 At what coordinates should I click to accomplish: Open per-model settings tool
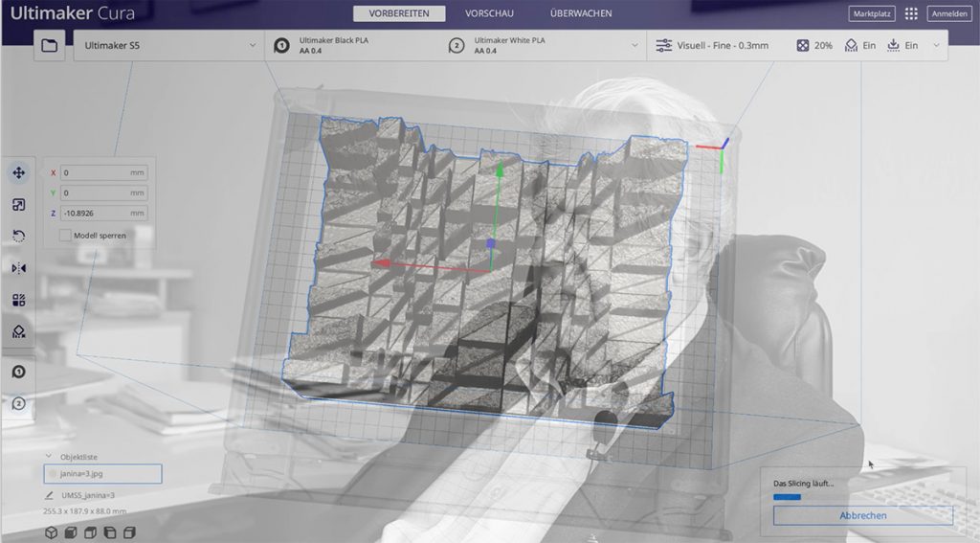coord(18,300)
